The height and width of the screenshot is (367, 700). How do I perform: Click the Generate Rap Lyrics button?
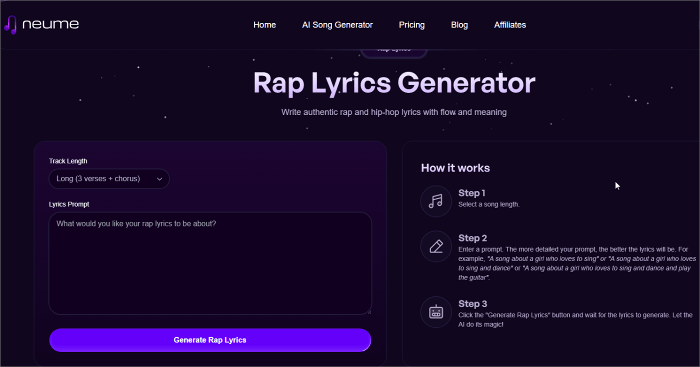210,340
